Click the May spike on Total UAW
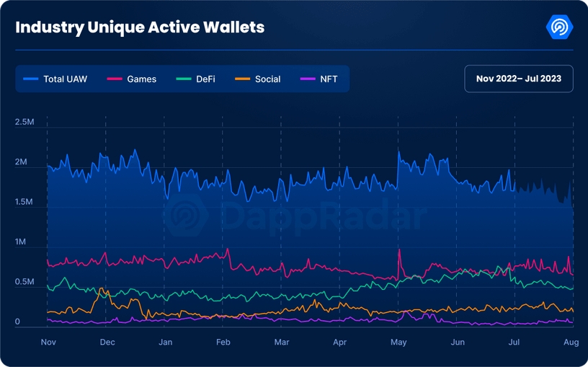 (x=398, y=152)
